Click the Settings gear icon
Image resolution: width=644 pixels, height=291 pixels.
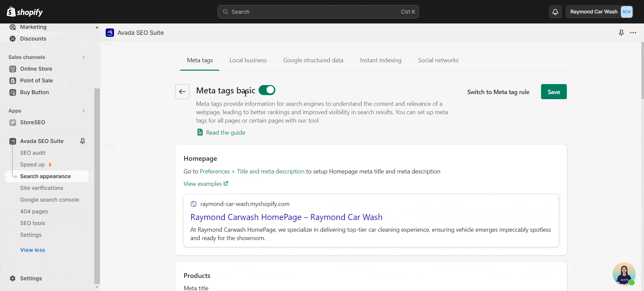13,278
